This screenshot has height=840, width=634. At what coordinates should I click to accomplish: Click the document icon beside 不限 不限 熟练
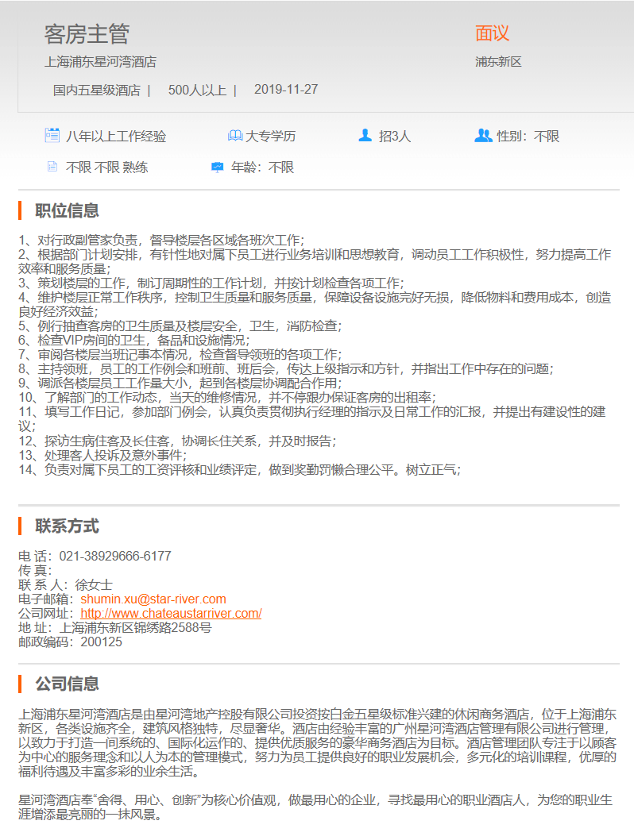(x=52, y=168)
